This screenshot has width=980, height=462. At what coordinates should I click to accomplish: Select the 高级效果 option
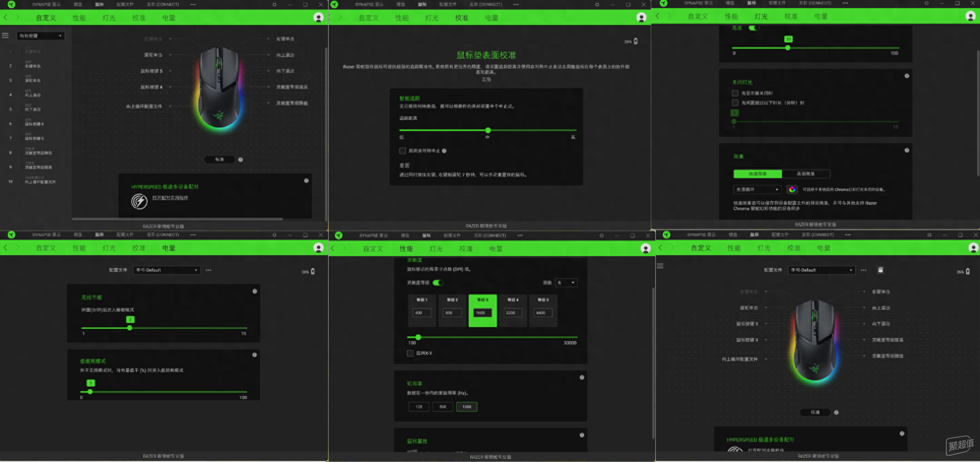806,174
